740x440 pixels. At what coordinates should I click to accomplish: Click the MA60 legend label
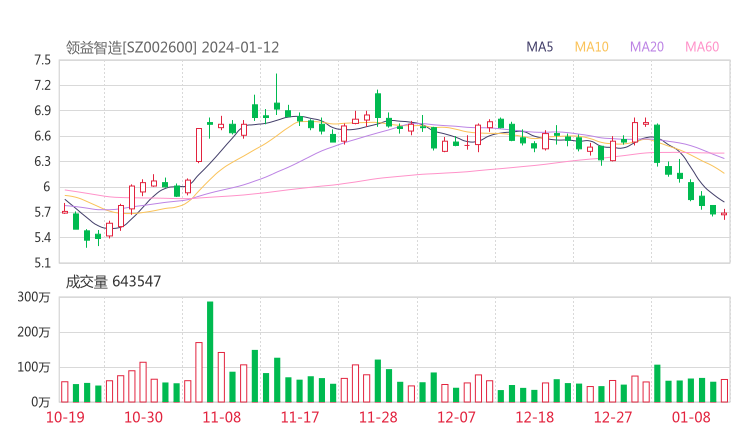pos(702,47)
